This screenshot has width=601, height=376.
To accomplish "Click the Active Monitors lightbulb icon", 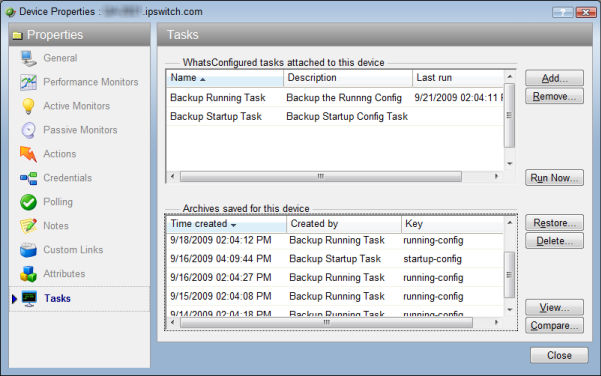I will click(x=28, y=106).
